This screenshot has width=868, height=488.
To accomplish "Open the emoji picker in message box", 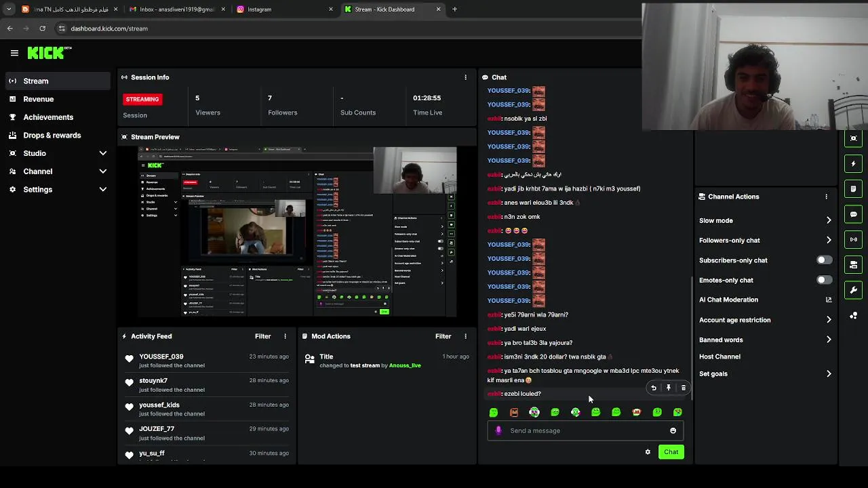I will coord(673,430).
